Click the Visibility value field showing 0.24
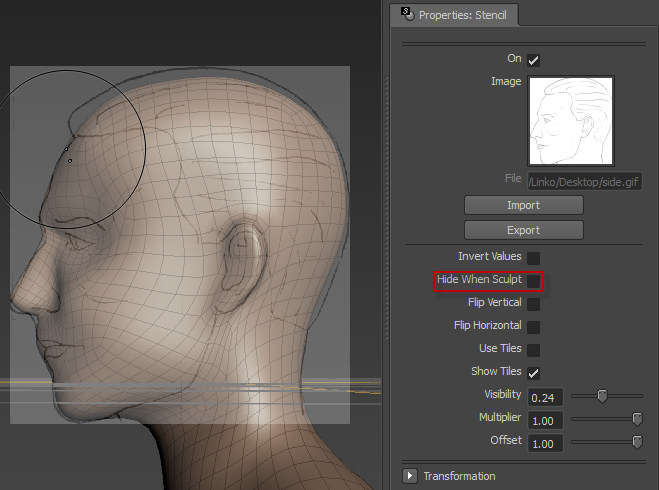659x490 pixels. [545, 397]
